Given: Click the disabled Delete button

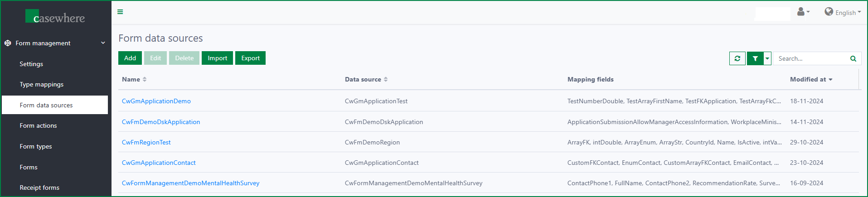Looking at the screenshot, I should (184, 58).
